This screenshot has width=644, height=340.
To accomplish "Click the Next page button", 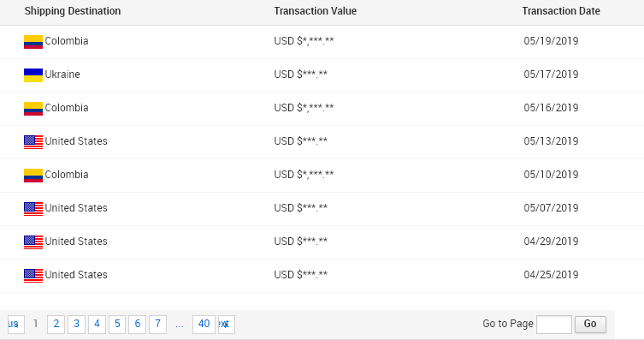I will pos(227,325).
